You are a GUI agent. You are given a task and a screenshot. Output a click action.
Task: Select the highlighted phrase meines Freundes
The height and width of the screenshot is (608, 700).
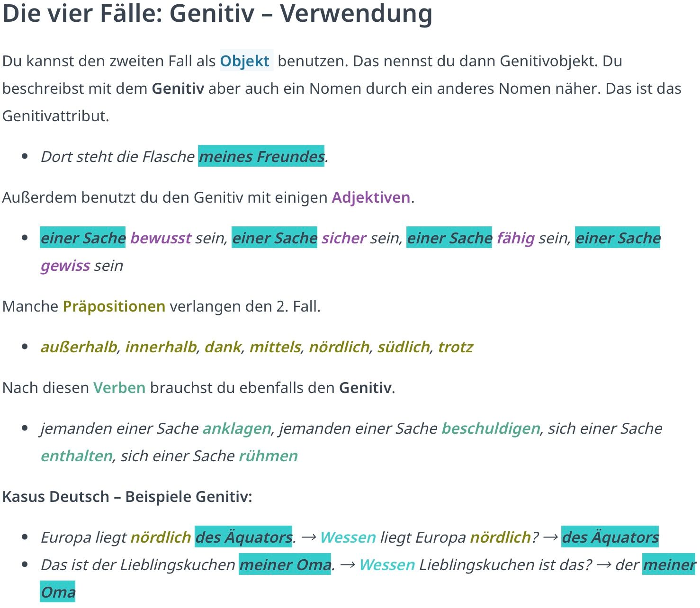[261, 156]
